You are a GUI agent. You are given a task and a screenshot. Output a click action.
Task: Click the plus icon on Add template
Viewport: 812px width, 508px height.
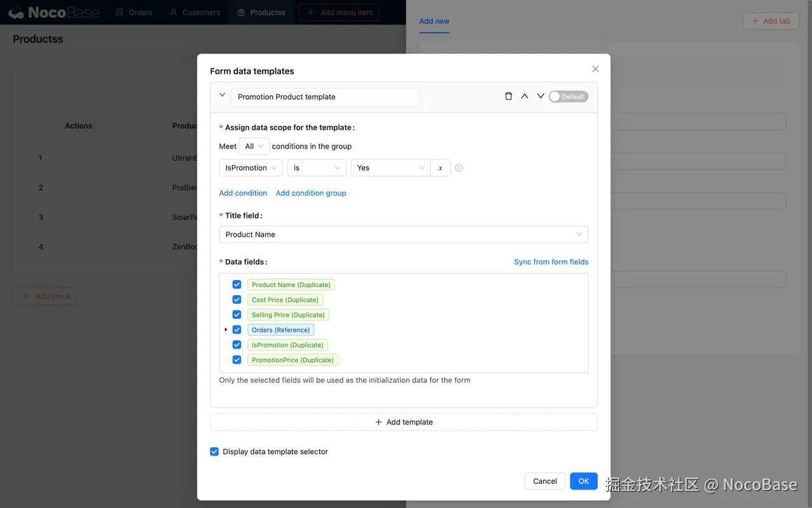pos(379,422)
